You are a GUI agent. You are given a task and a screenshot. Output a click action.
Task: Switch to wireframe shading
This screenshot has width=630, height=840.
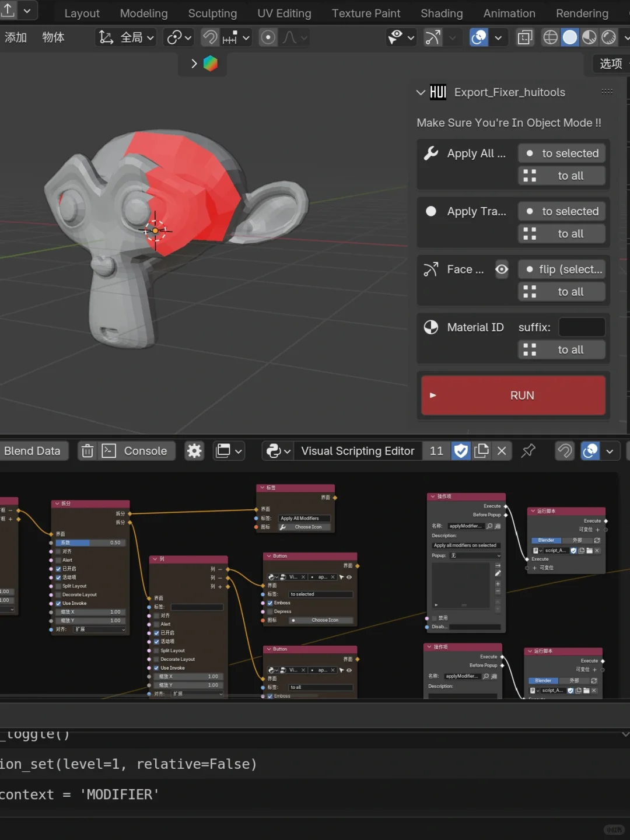[x=550, y=38]
